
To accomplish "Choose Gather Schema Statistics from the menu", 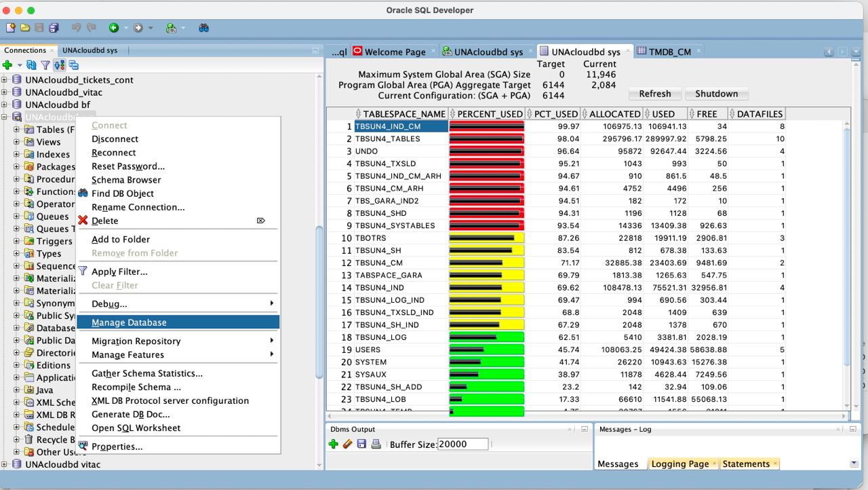I will pos(178,373).
